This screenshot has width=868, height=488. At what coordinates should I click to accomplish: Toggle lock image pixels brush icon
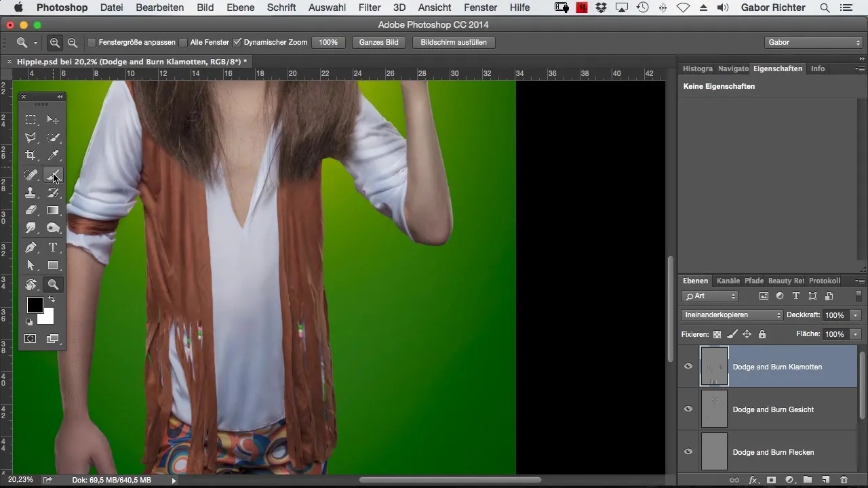click(x=732, y=334)
